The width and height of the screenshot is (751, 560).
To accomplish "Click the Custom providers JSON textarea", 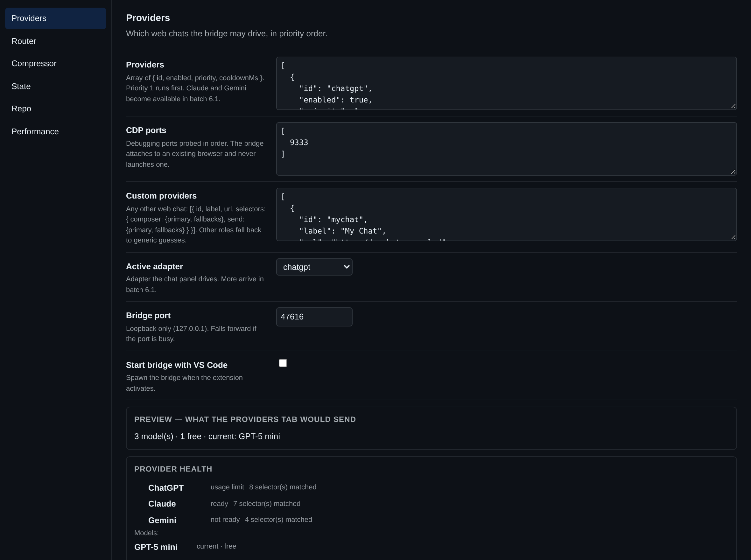I will pyautogui.click(x=507, y=214).
